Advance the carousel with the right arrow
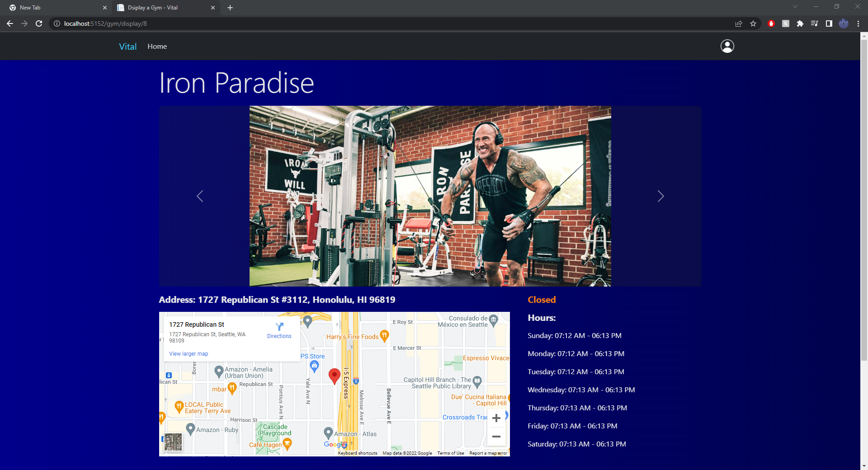 point(660,196)
